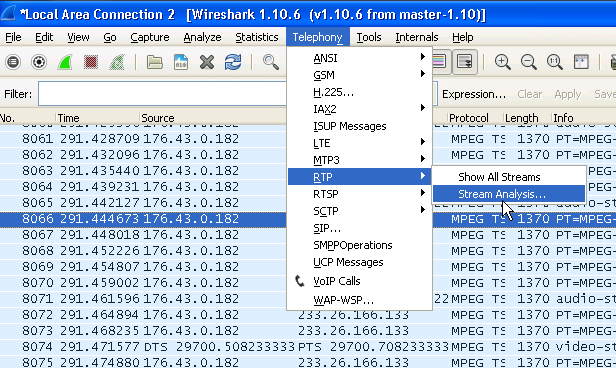The image size is (616, 368).
Task: Open the Tools menu
Action: 369,37
